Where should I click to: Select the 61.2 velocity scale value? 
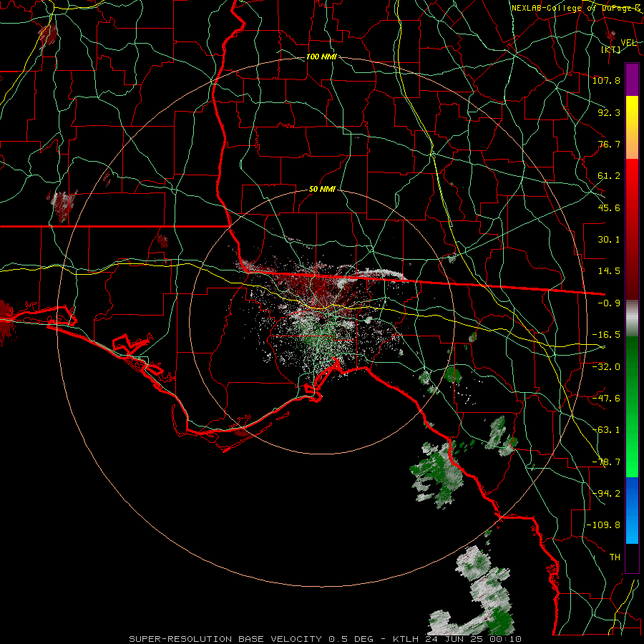point(609,176)
